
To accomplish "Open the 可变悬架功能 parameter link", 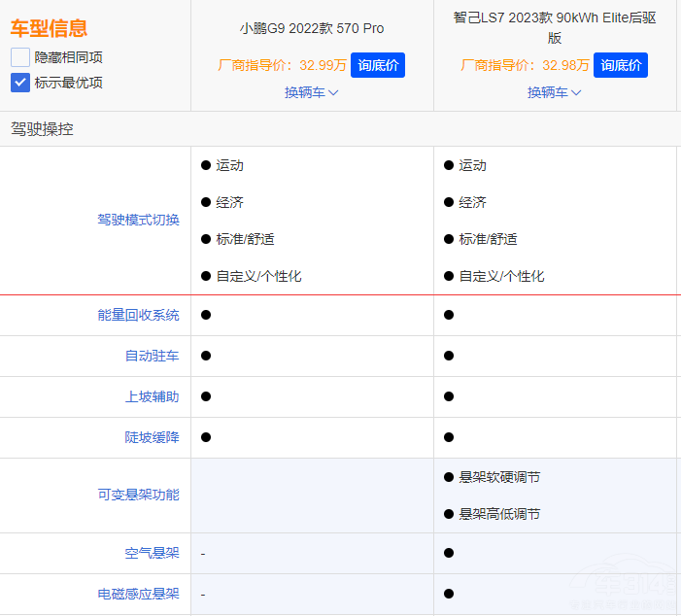I will tap(138, 495).
